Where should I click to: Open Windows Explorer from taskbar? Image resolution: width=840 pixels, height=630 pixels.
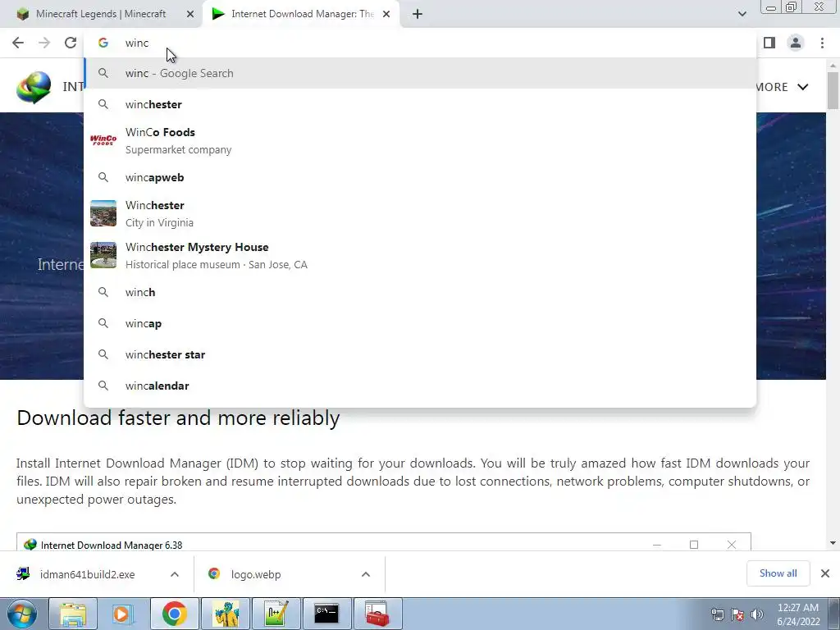pyautogui.click(x=73, y=614)
